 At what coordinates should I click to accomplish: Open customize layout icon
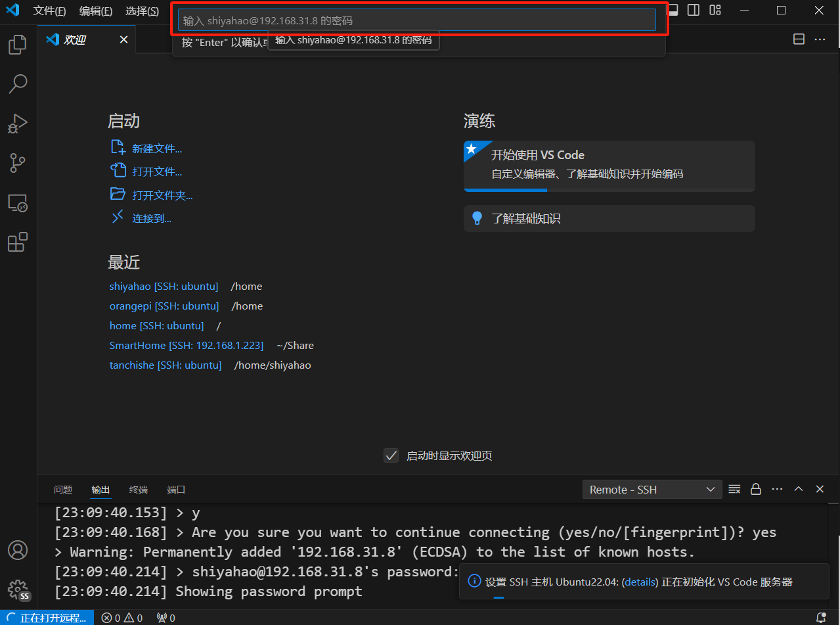pos(715,10)
